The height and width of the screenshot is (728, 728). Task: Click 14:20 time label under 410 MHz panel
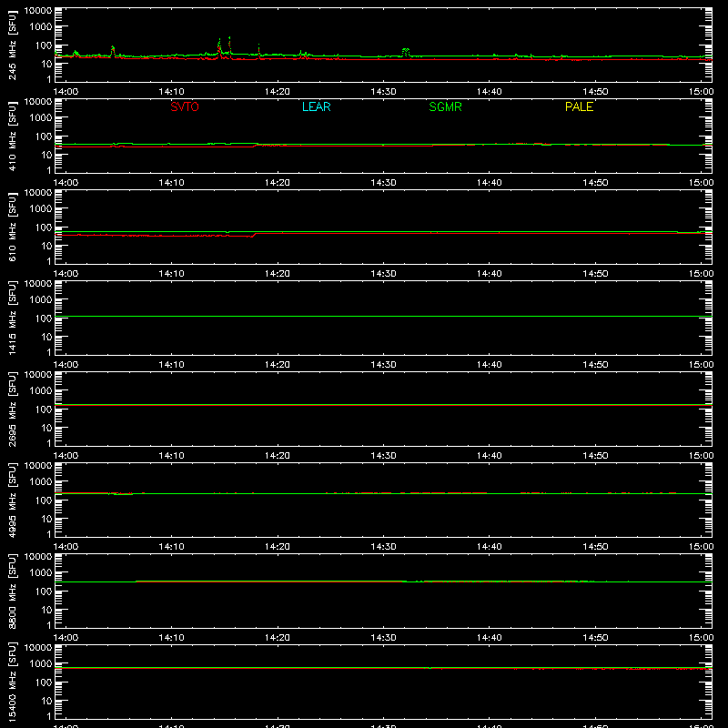click(x=278, y=183)
